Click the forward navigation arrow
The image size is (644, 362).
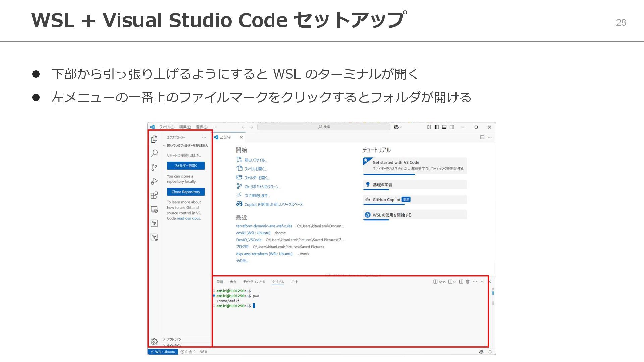click(x=251, y=127)
